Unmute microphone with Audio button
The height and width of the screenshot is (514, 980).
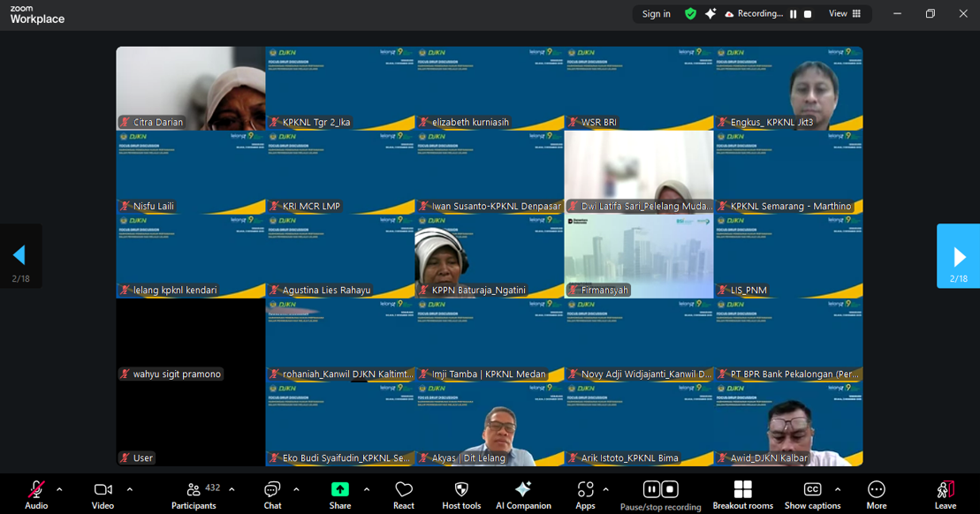coord(36,495)
